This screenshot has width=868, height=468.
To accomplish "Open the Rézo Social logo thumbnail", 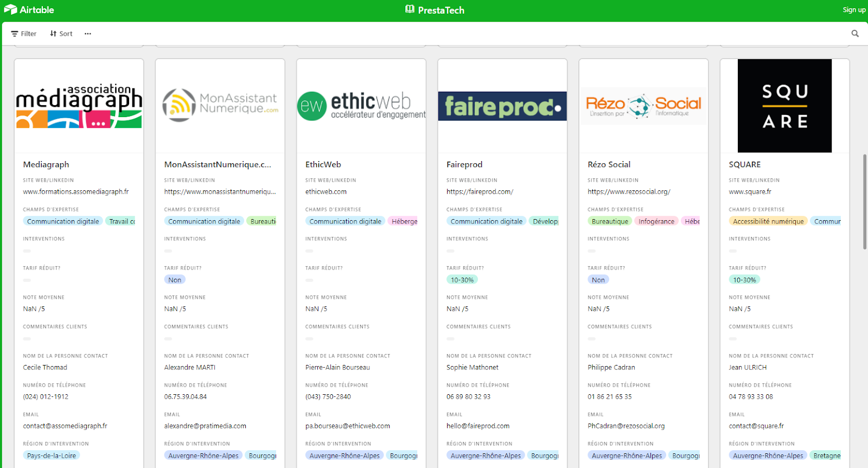I will coord(643,106).
